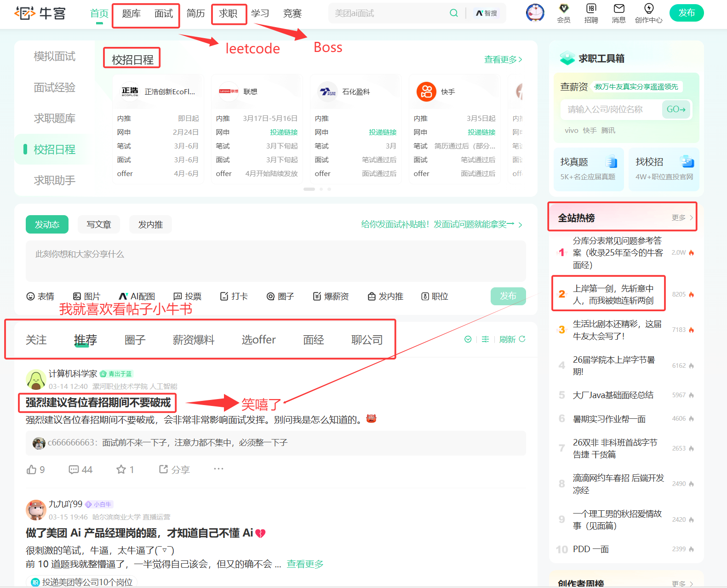The width and height of the screenshot is (727, 588).
Task: Open the user avatar profile
Action: [535, 13]
